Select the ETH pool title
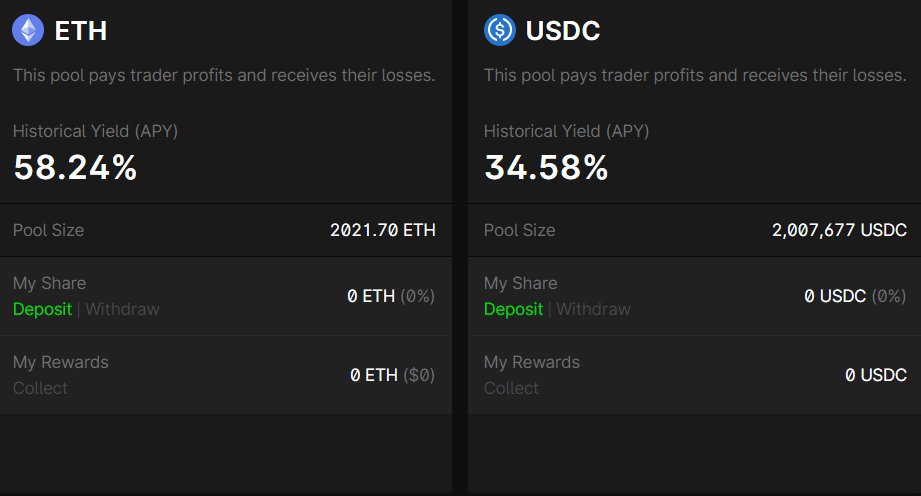This screenshot has width=921, height=496. (x=81, y=31)
